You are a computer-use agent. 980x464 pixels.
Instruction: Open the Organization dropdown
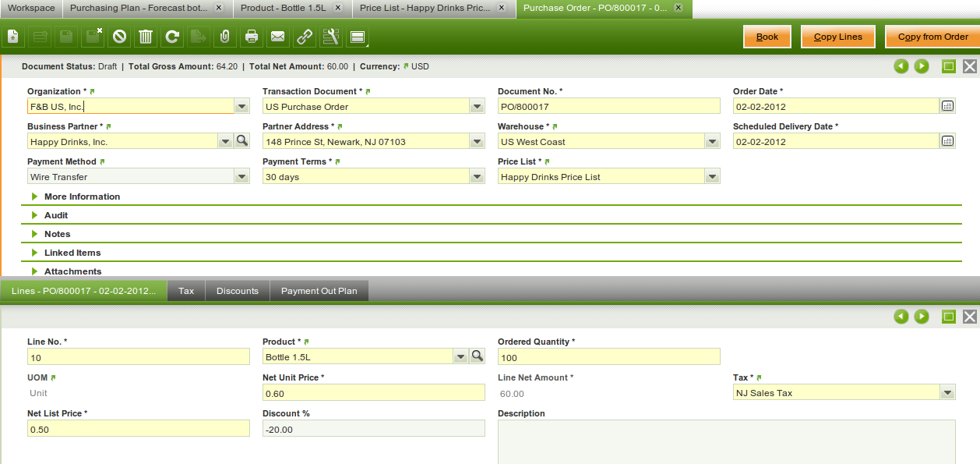pyautogui.click(x=241, y=107)
